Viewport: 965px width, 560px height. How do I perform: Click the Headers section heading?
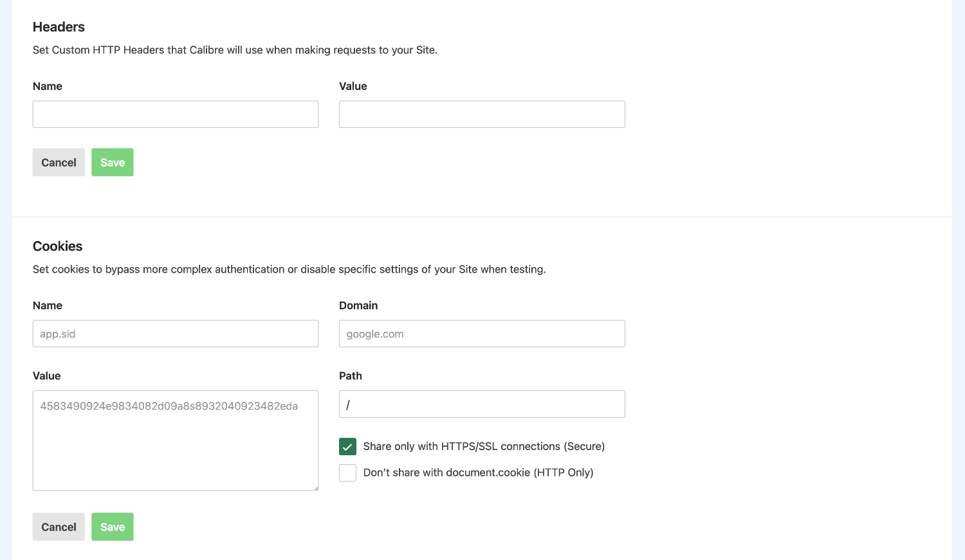pyautogui.click(x=59, y=27)
